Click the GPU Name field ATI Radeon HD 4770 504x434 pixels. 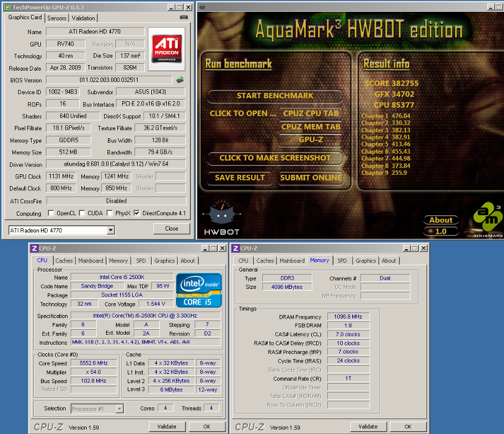click(95, 32)
